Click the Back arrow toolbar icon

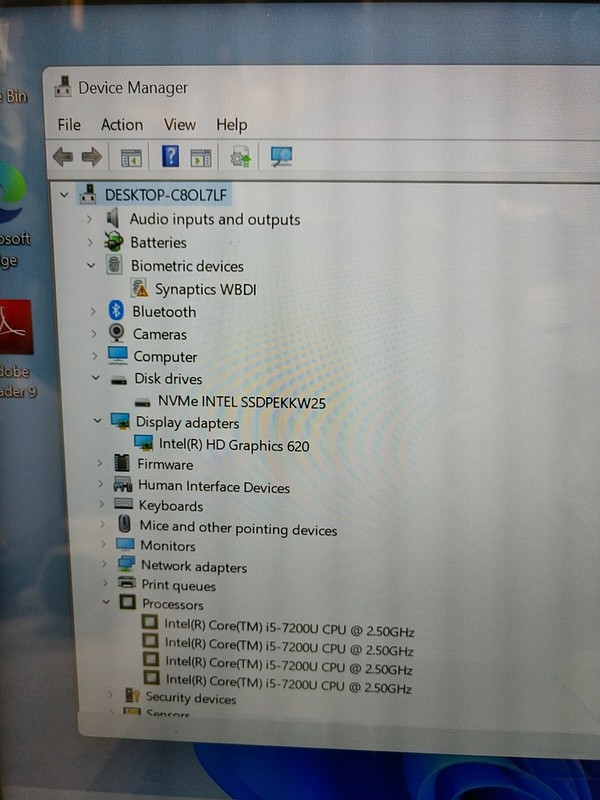pos(63,157)
